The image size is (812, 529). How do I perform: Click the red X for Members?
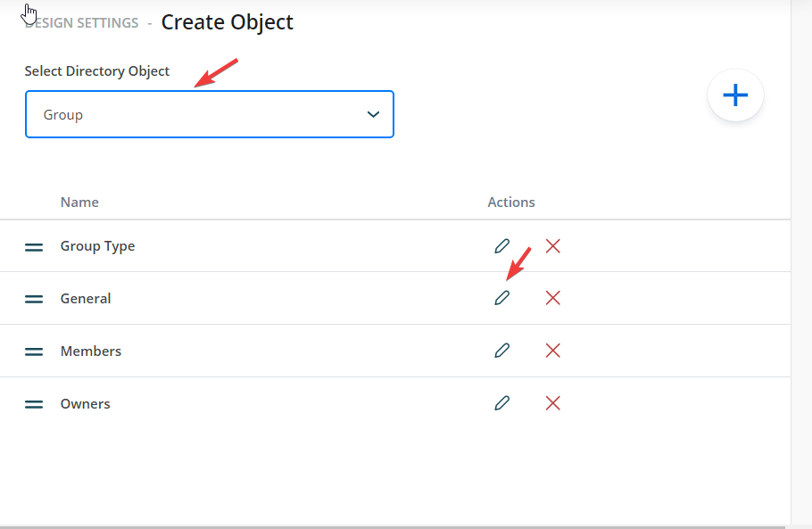552,351
